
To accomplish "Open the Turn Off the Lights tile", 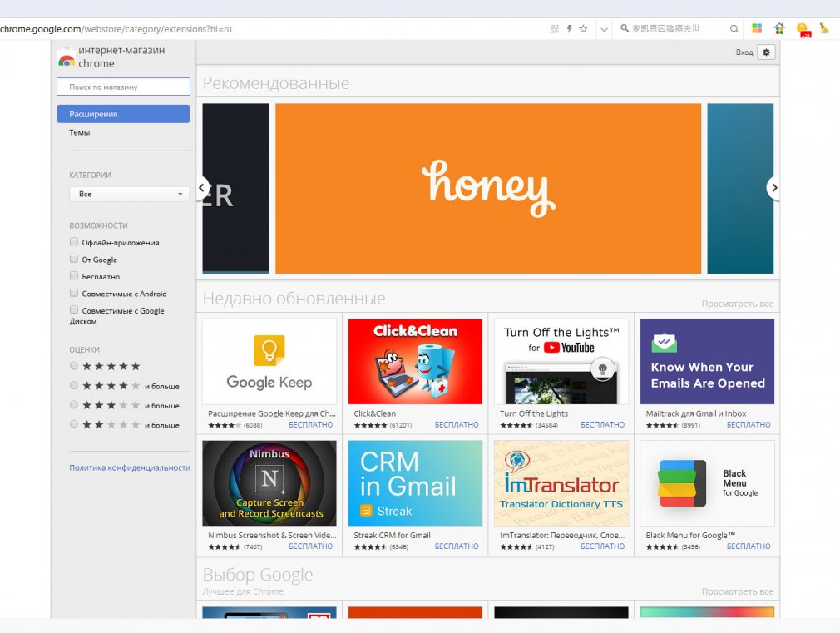I will [561, 362].
